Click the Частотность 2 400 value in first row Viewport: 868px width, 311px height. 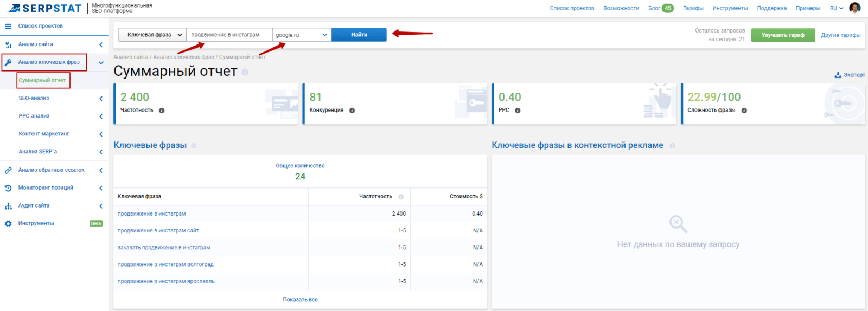coord(399,214)
